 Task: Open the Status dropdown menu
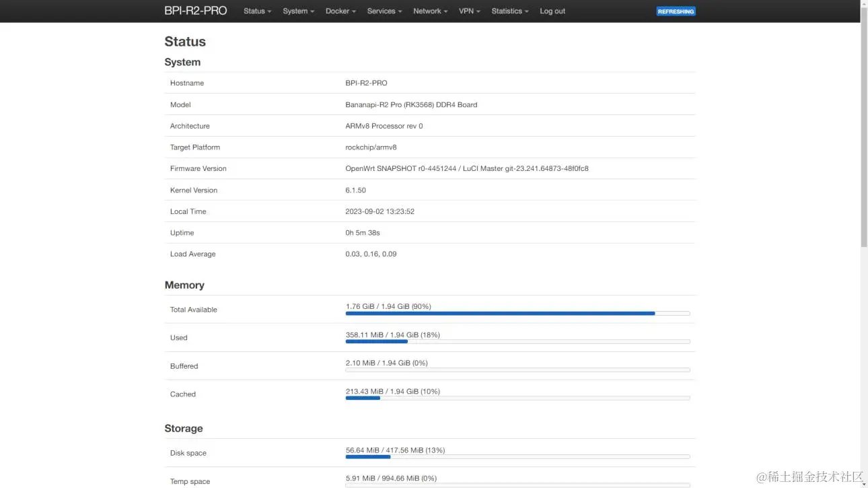click(258, 11)
